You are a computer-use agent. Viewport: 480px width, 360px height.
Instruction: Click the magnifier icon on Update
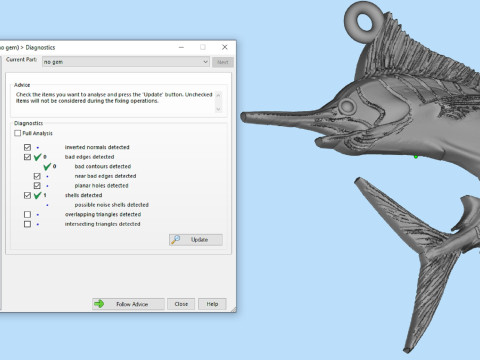click(x=175, y=239)
